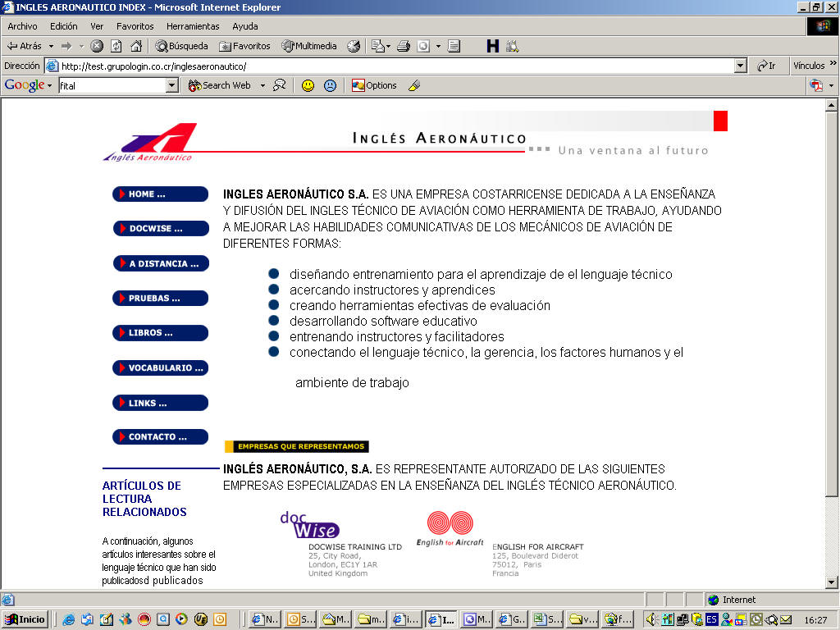Image resolution: width=840 pixels, height=630 pixels.
Task: Click the vertical scrollbar down arrow
Action: point(832,582)
